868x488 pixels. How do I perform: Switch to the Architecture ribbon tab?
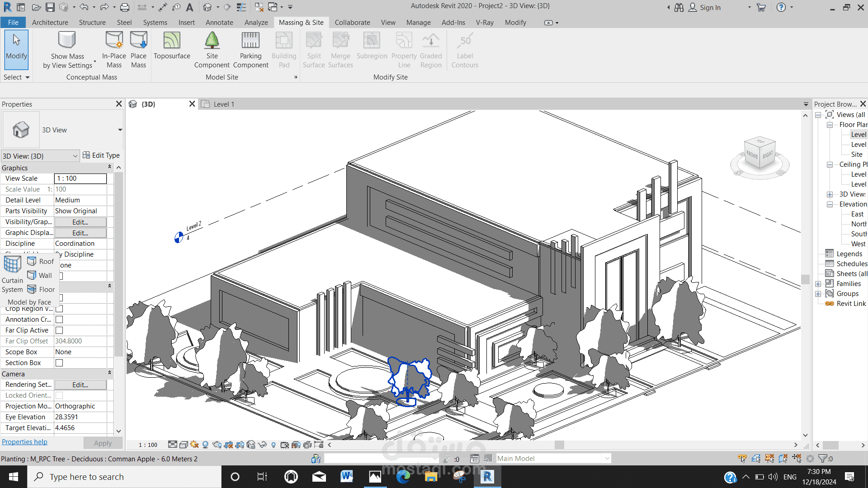[50, 22]
